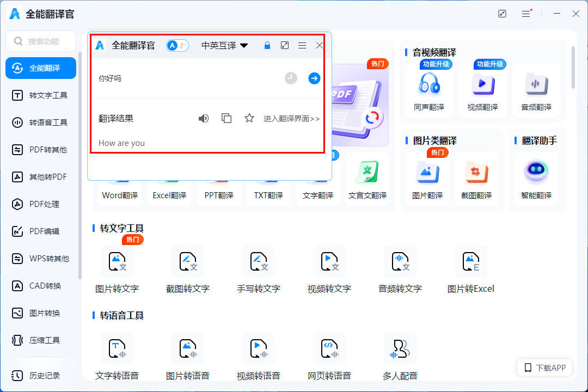588x392 pixels.
Task: Open Word翻译 tool
Action: 120,193
